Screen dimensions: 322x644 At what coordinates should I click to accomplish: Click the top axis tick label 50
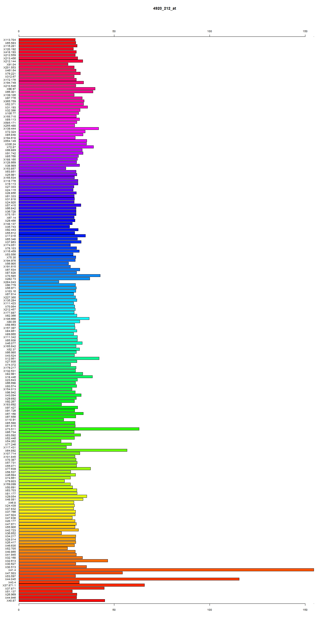(114, 31)
